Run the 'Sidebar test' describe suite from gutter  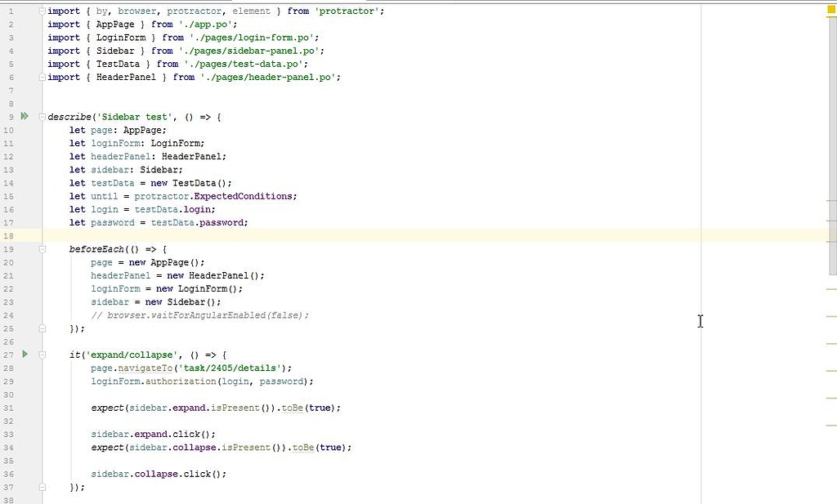coord(25,117)
